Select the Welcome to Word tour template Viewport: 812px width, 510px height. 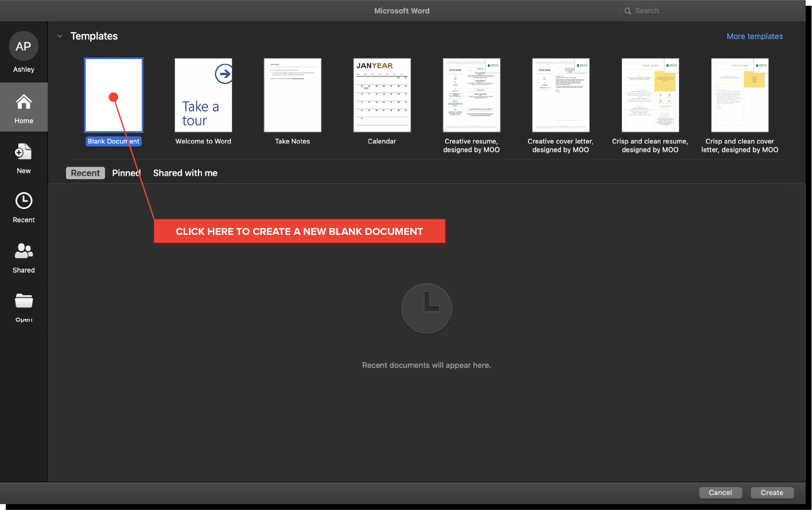pyautogui.click(x=203, y=95)
